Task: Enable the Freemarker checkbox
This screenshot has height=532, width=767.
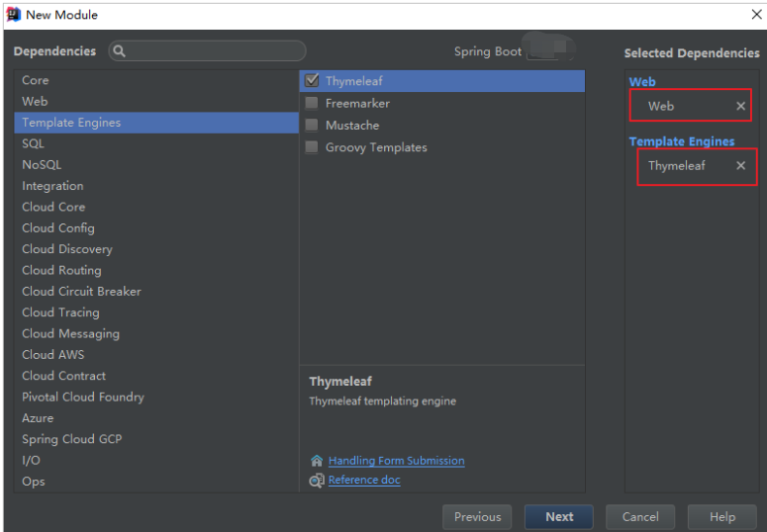Action: (x=312, y=103)
